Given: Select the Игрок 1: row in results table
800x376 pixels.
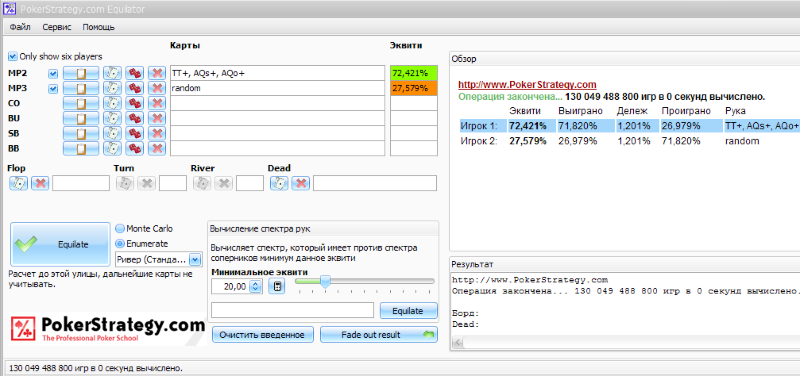Looking at the screenshot, I should pyautogui.click(x=629, y=126).
